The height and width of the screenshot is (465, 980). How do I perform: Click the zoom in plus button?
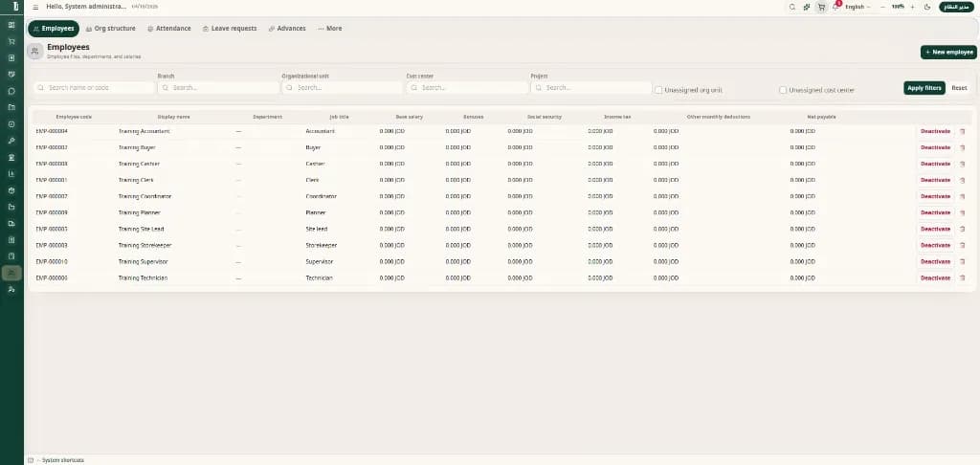click(912, 7)
